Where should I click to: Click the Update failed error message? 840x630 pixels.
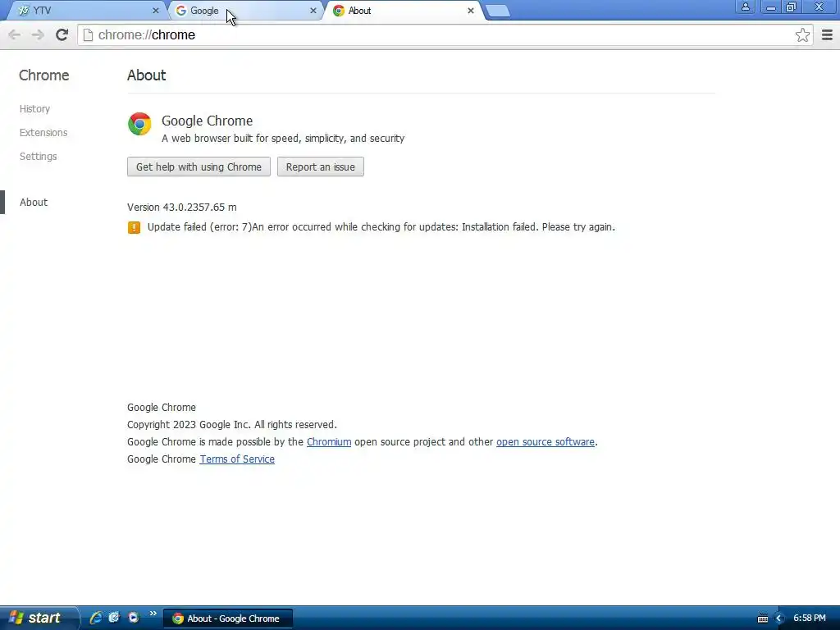(381, 227)
